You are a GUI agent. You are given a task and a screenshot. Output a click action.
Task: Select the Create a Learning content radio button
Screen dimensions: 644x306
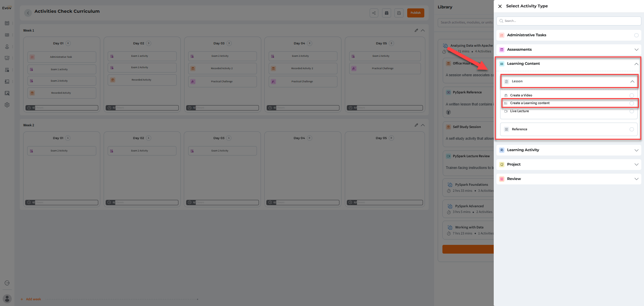[x=632, y=103]
